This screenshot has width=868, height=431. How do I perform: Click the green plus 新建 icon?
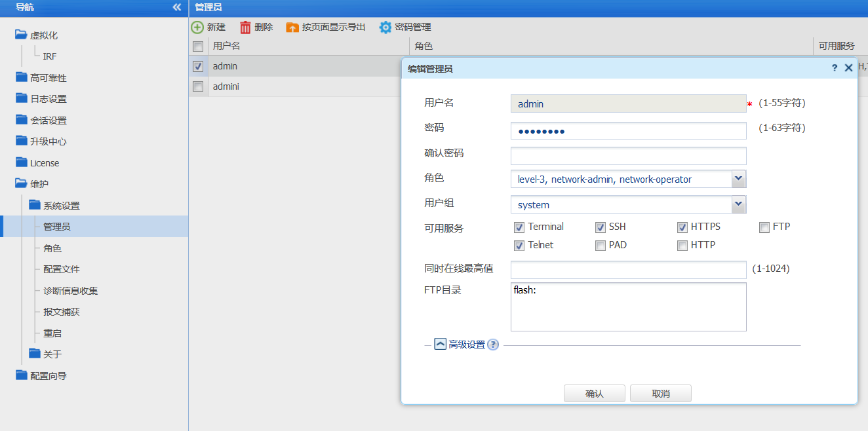pos(197,27)
